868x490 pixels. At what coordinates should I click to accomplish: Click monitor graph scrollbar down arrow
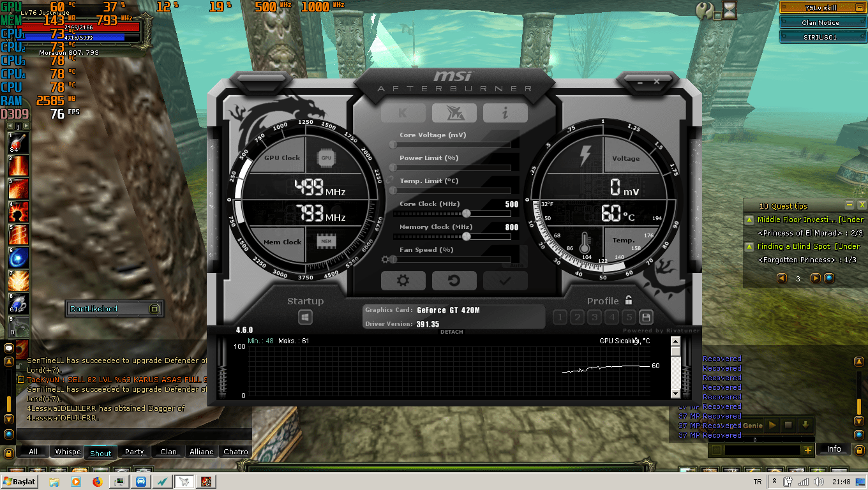coord(676,394)
